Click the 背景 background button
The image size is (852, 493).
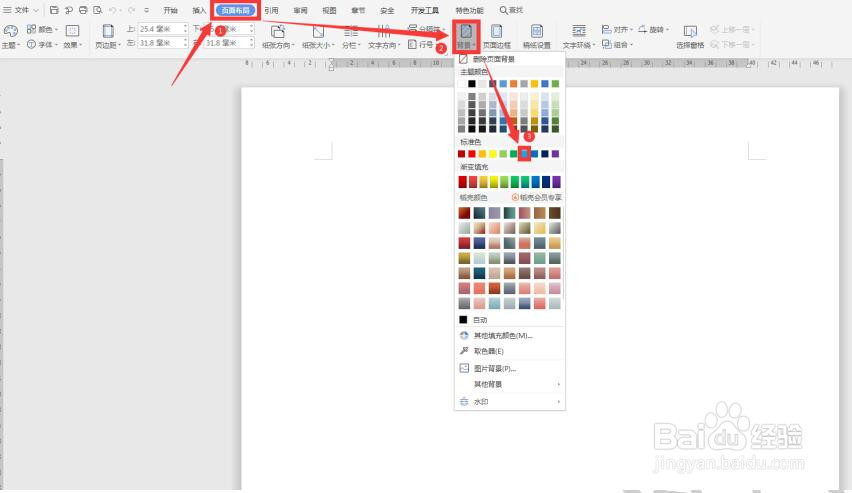tap(466, 36)
